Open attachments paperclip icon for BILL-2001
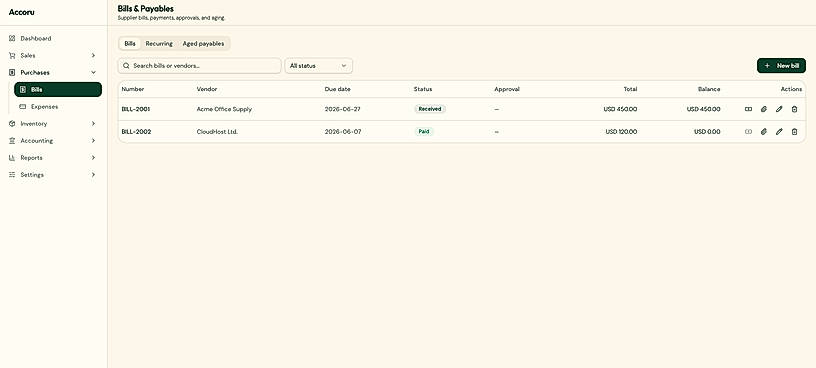This screenshot has height=368, width=816. [763, 109]
